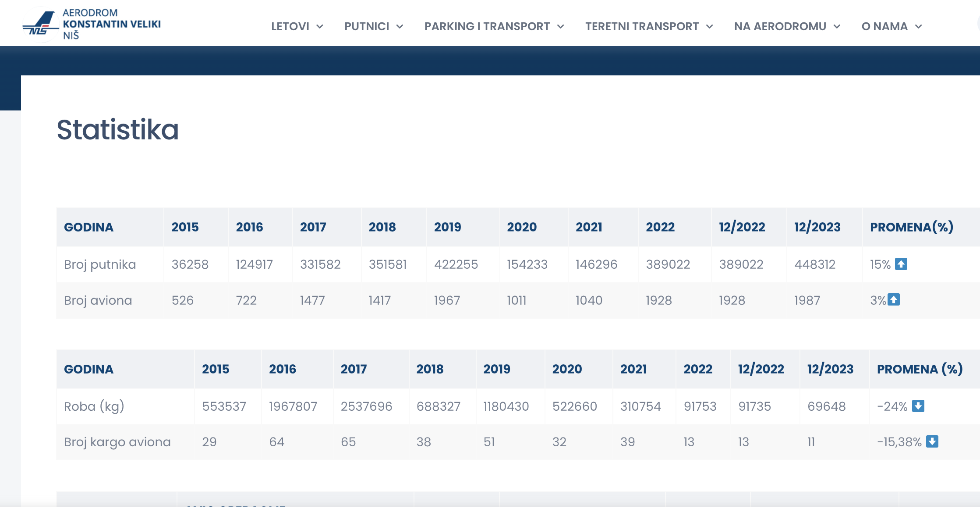Open NA AERODROMU dropdown chevron
Screen dimensions: 980x512
837,27
